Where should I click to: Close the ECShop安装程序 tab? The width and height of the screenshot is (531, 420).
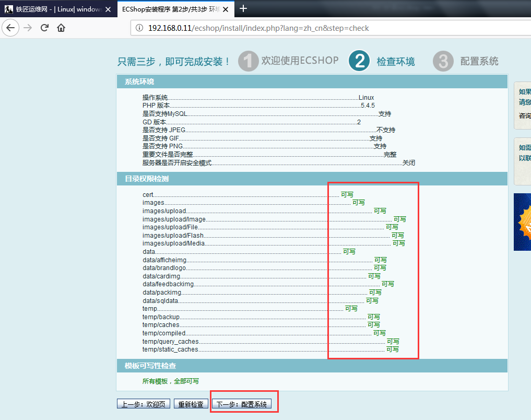tap(226, 9)
